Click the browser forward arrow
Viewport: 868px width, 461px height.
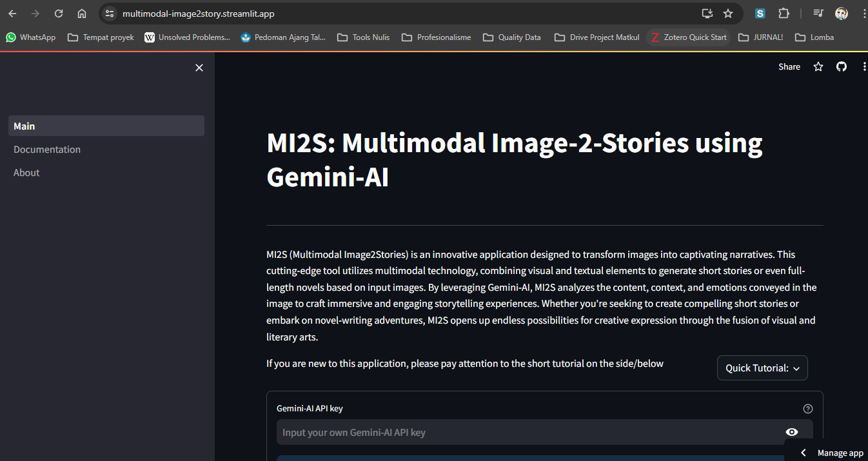tap(35, 14)
